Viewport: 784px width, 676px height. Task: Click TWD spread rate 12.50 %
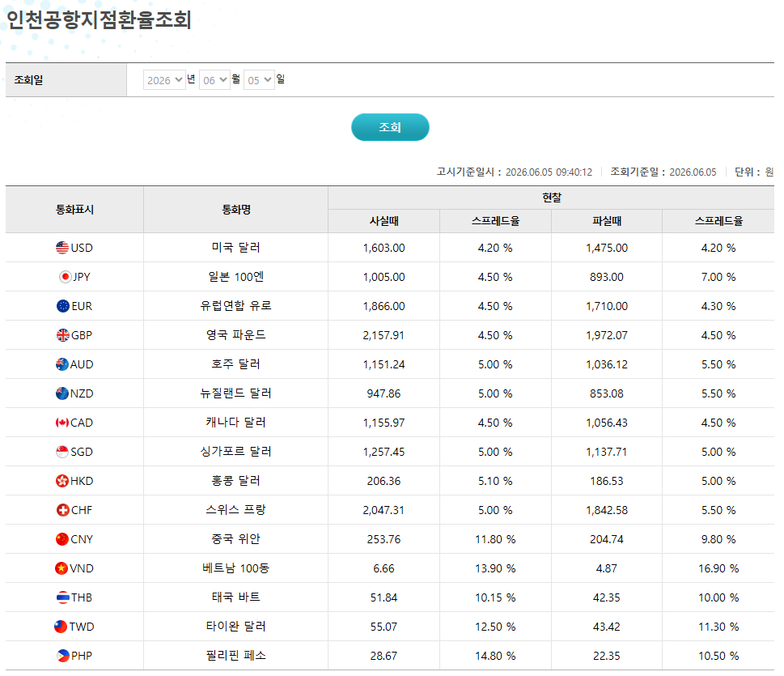495,627
